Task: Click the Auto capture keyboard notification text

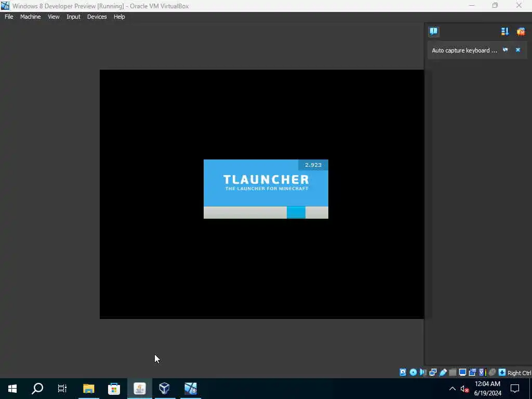Action: pos(464,50)
